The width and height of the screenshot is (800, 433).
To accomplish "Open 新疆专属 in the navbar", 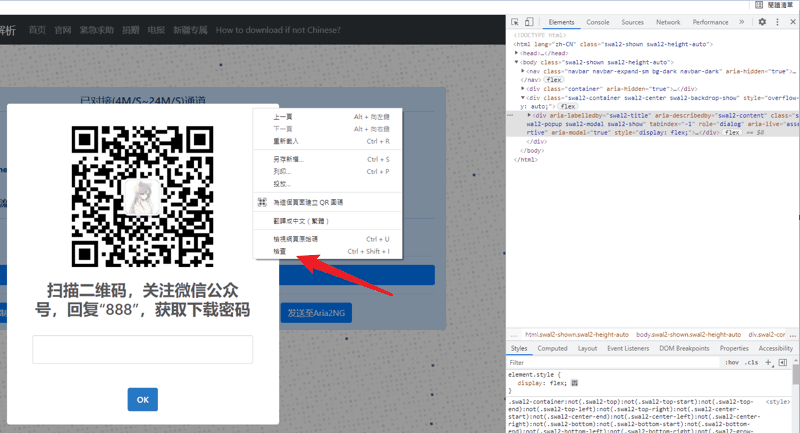I will [190, 30].
